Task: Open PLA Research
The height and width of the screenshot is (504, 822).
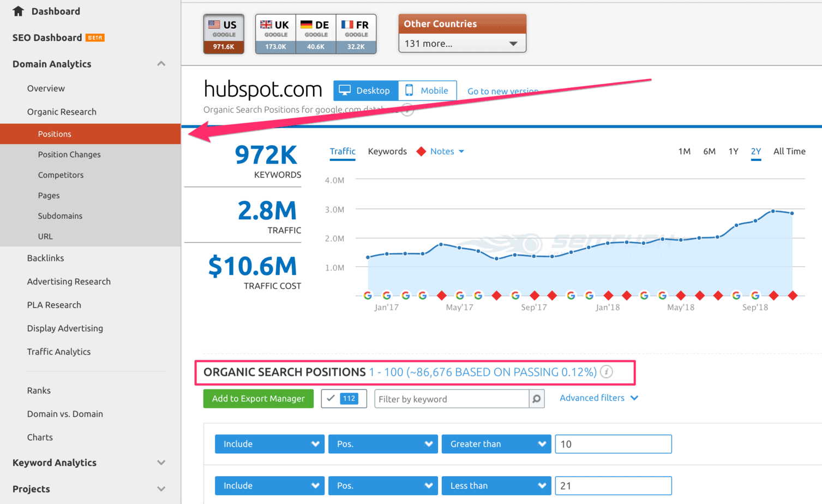Action: coord(54,305)
